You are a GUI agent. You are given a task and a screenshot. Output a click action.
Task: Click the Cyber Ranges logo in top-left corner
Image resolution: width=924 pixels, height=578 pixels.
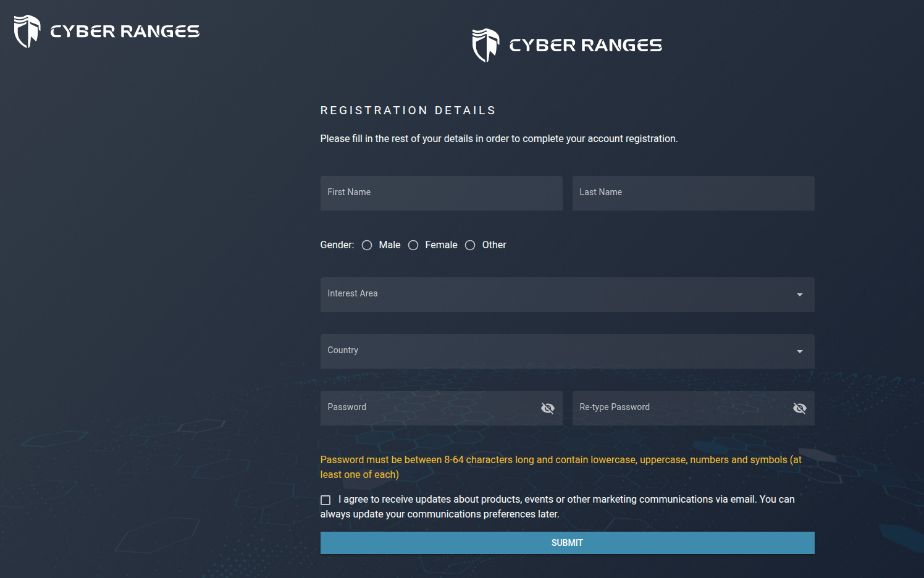(106, 31)
